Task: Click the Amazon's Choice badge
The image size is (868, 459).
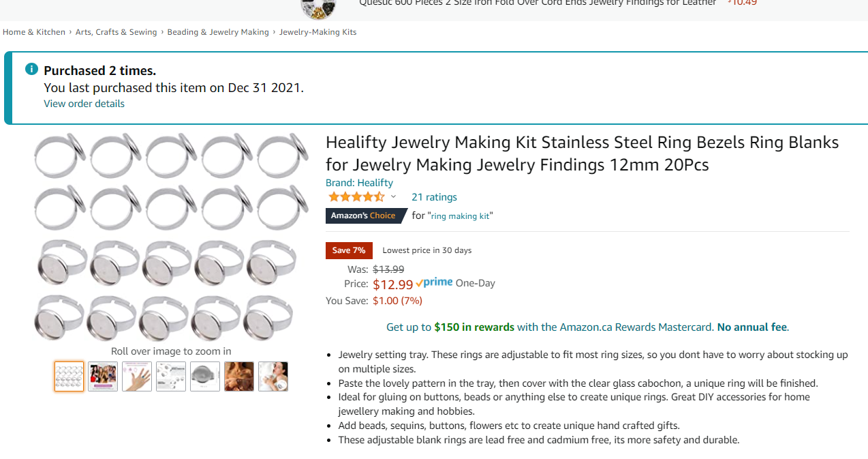Action: pos(364,216)
